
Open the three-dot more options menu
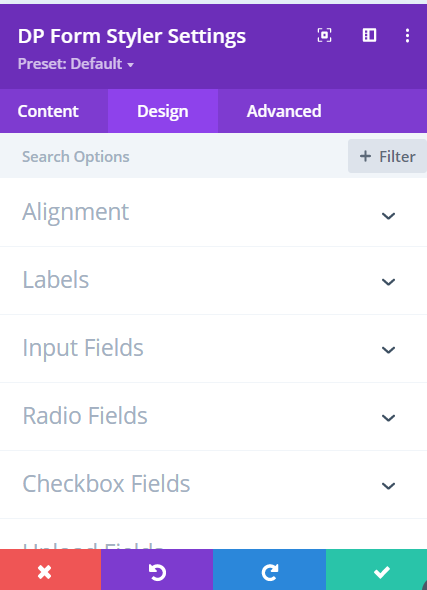pos(407,36)
